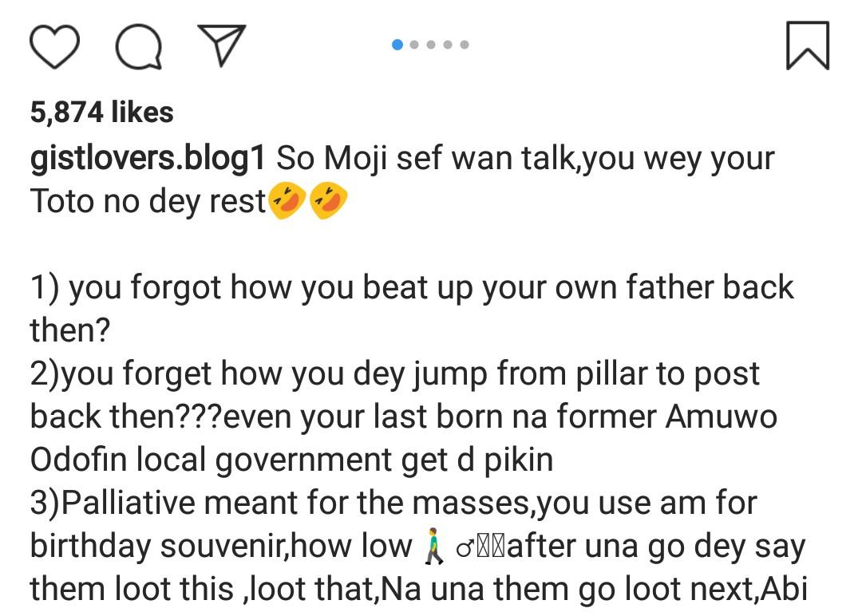Select the first blue carousel dot
Viewport: 862px width, 616px height.
coord(397,45)
